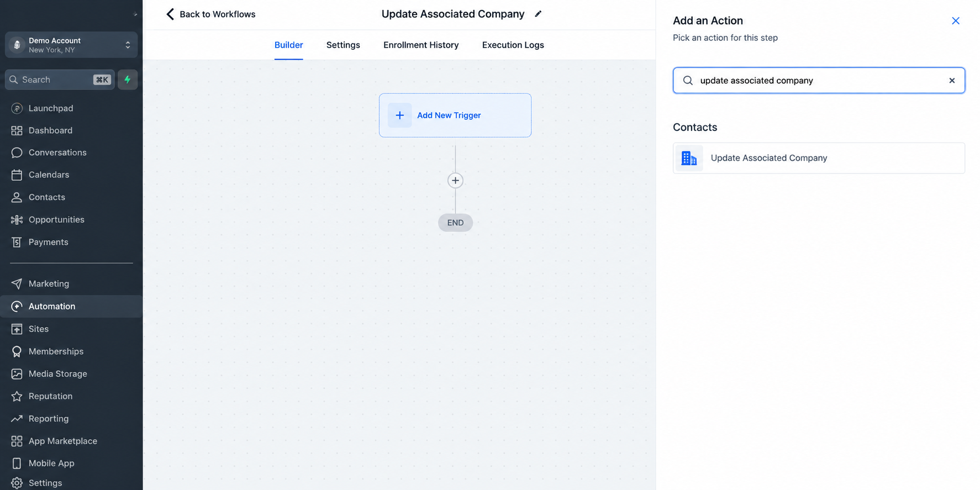The height and width of the screenshot is (490, 980).
Task: Collapse the sidebar with top arrow
Action: [135, 14]
